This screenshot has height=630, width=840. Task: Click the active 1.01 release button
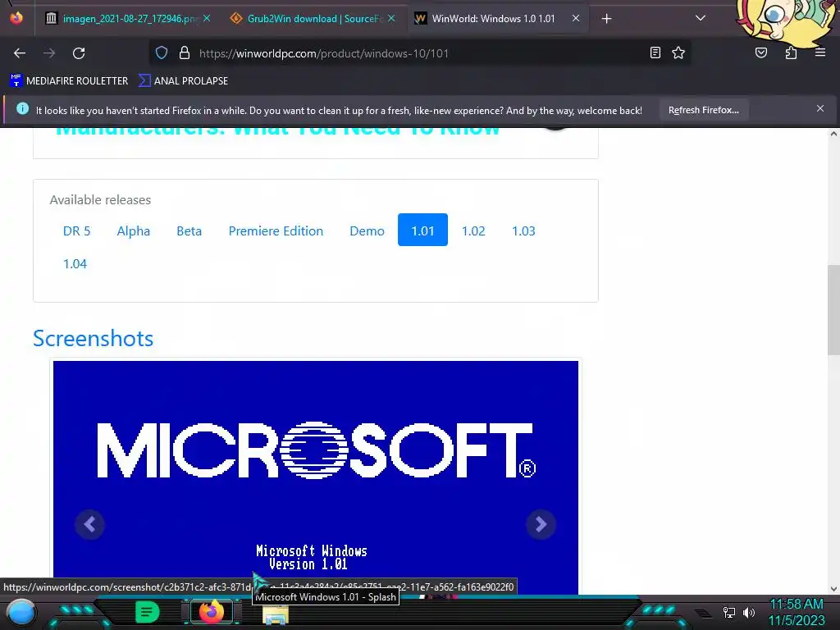pyautogui.click(x=422, y=230)
